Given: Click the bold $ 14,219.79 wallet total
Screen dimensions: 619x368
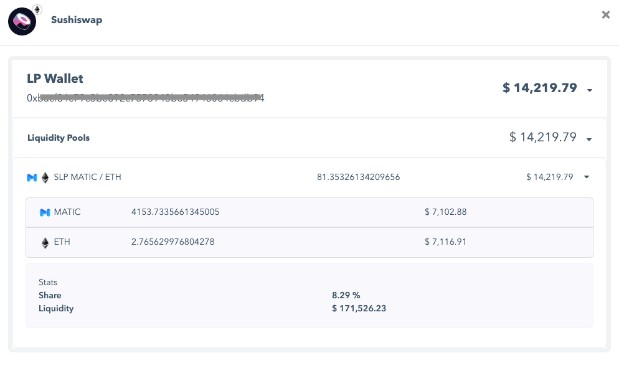Looking at the screenshot, I should click(540, 88).
